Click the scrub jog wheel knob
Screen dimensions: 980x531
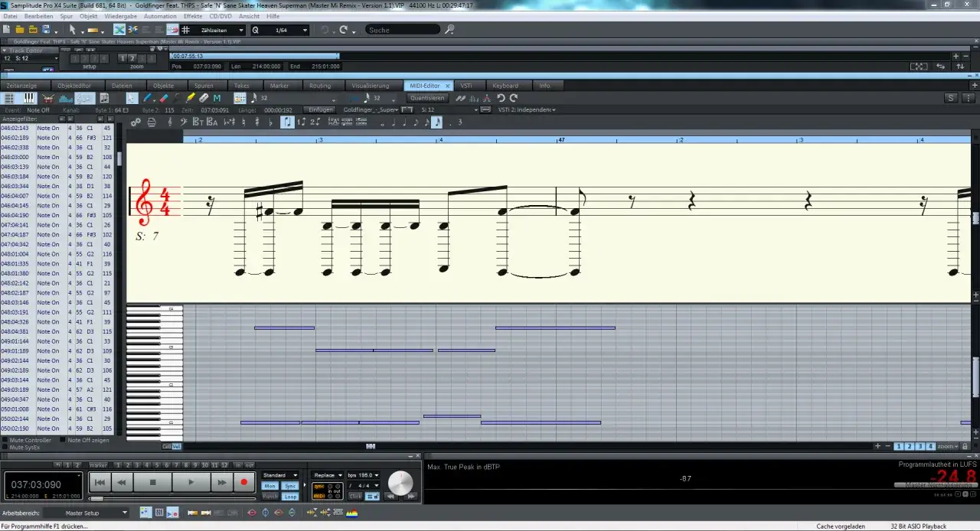point(400,483)
